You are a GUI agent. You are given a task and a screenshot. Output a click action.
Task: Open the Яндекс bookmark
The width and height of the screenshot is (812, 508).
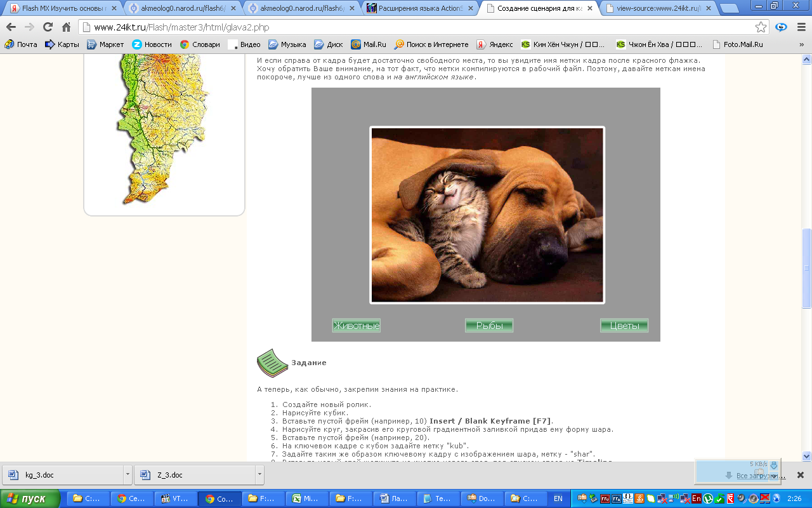point(495,44)
